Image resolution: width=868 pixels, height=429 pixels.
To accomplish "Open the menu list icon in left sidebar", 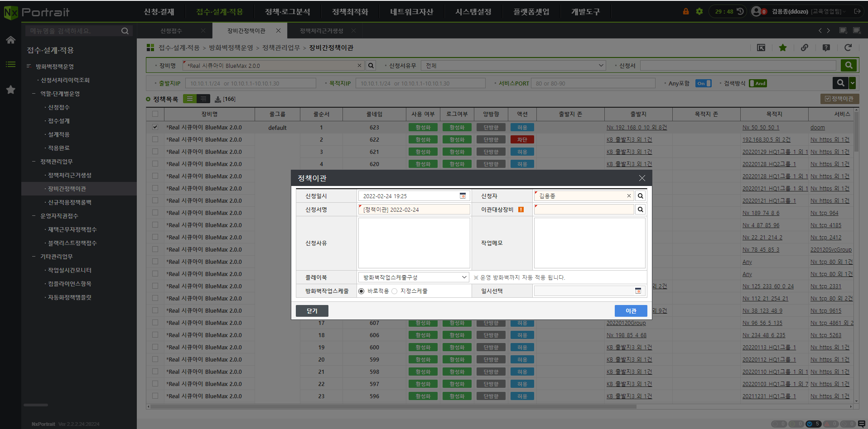I will (x=10, y=64).
